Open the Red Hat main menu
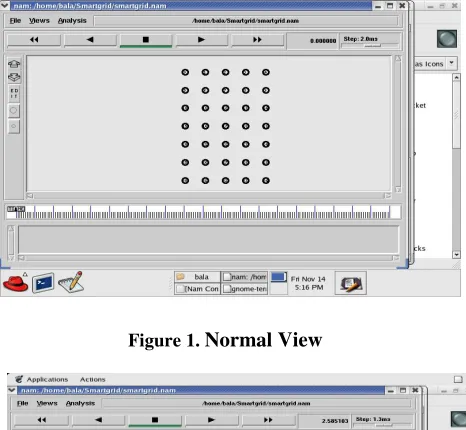Image resolution: width=466 pixels, height=430 pixels. pyautogui.click(x=15, y=283)
